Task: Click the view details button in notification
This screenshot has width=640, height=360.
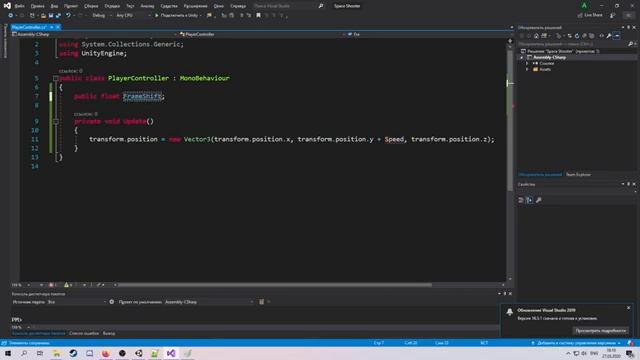Action: click(600, 331)
